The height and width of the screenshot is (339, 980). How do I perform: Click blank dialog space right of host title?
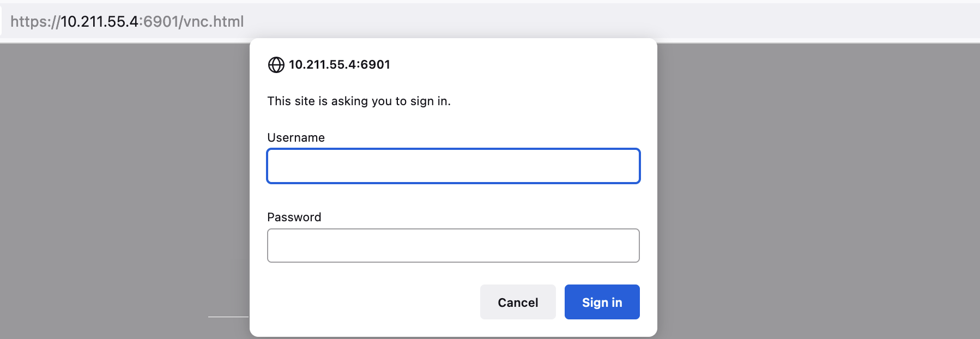(518, 65)
